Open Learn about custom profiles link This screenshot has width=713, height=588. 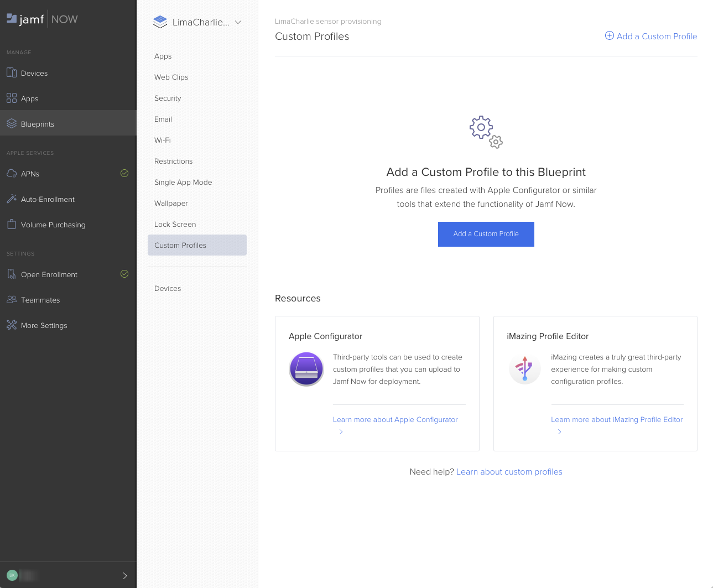point(509,472)
